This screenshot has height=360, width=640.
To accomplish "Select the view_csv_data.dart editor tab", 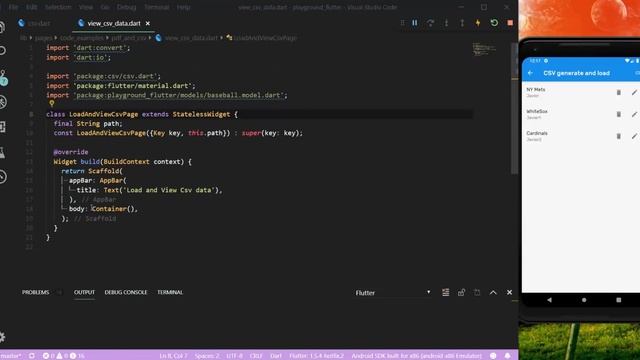I will (x=114, y=23).
